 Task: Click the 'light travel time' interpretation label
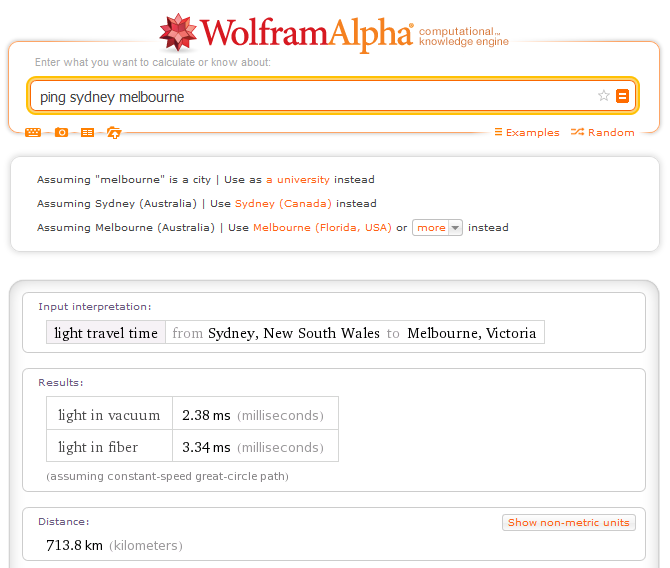[106, 333]
